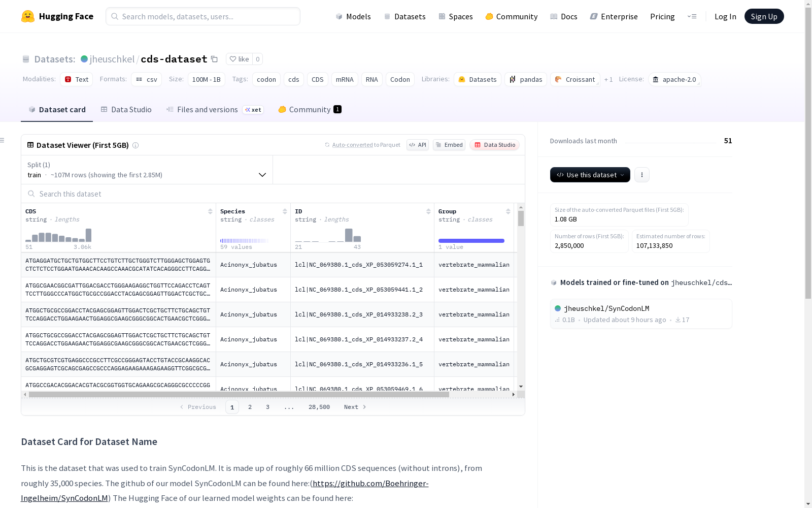Screen dimensions: 812x508
Task: Open the Dataset card tab
Action: click(x=57, y=110)
